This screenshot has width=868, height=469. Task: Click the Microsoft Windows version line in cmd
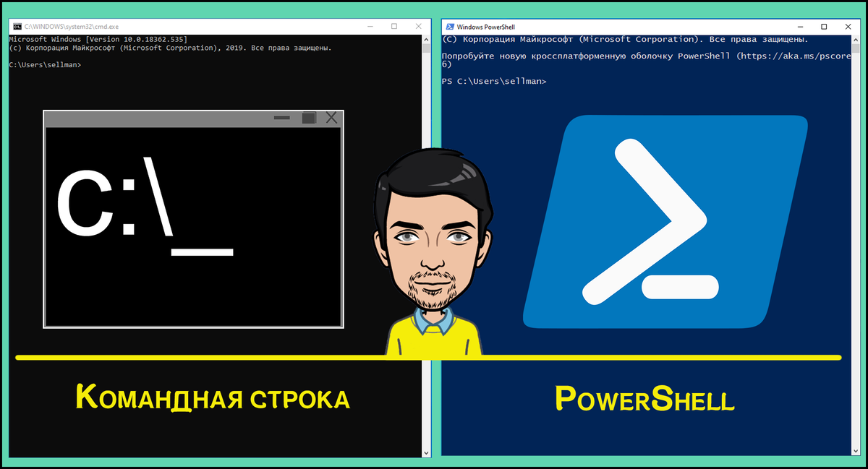pyautogui.click(x=98, y=38)
